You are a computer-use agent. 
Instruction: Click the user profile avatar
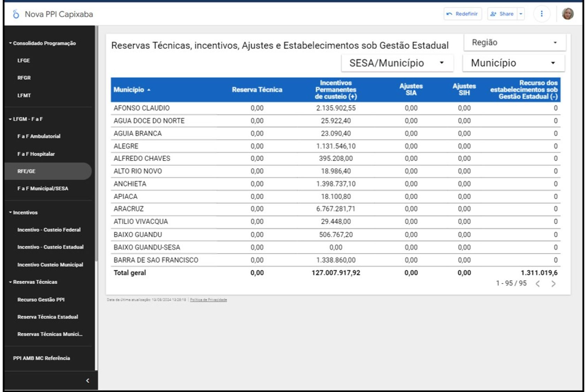coord(567,14)
